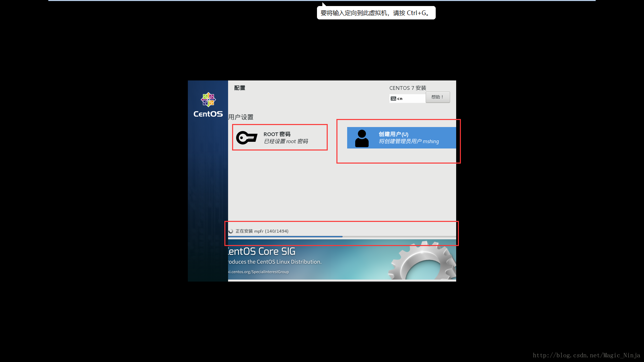
Task: Click the 将创建管理员用户 mshing text
Action: coord(409,141)
